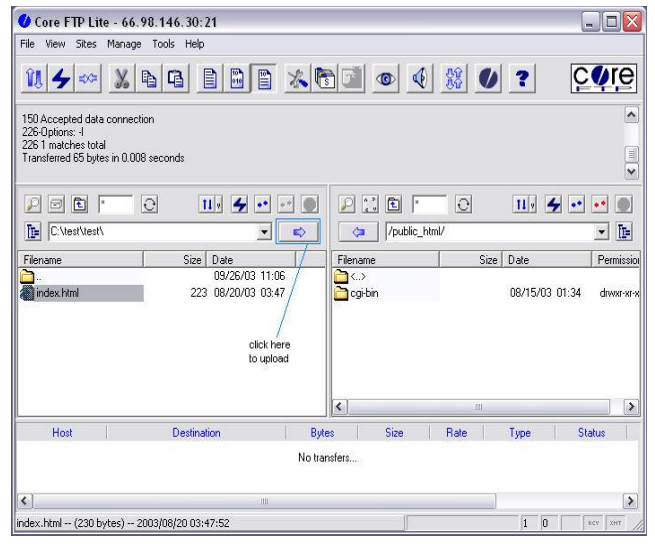This screenshot has width=655, height=544.
Task: Click the grey stop circle in remote pane
Action: (623, 205)
